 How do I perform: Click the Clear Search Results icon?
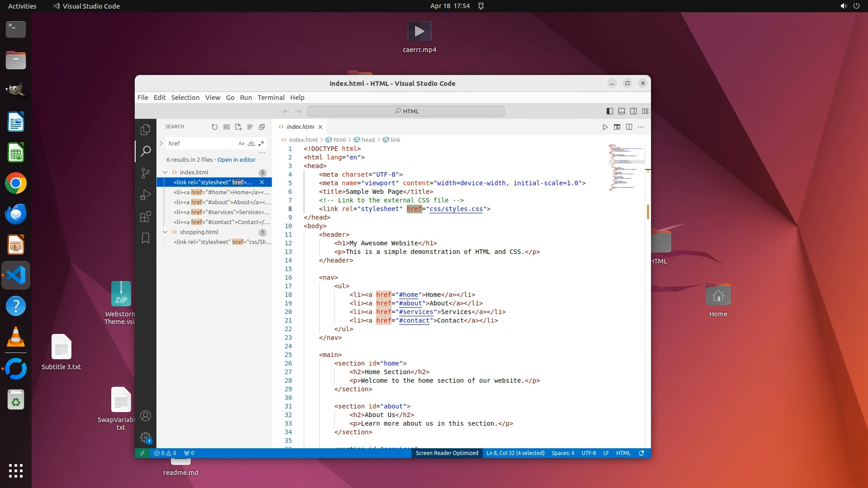tap(226, 127)
